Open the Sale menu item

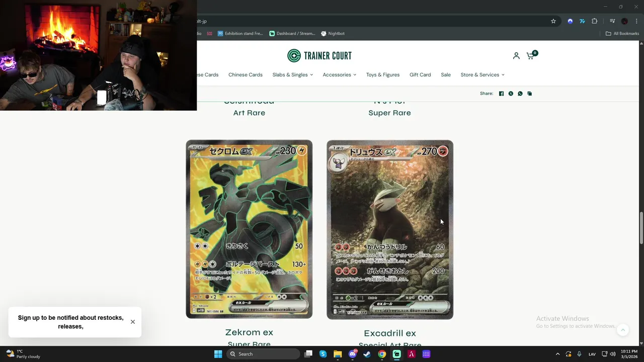(446, 75)
